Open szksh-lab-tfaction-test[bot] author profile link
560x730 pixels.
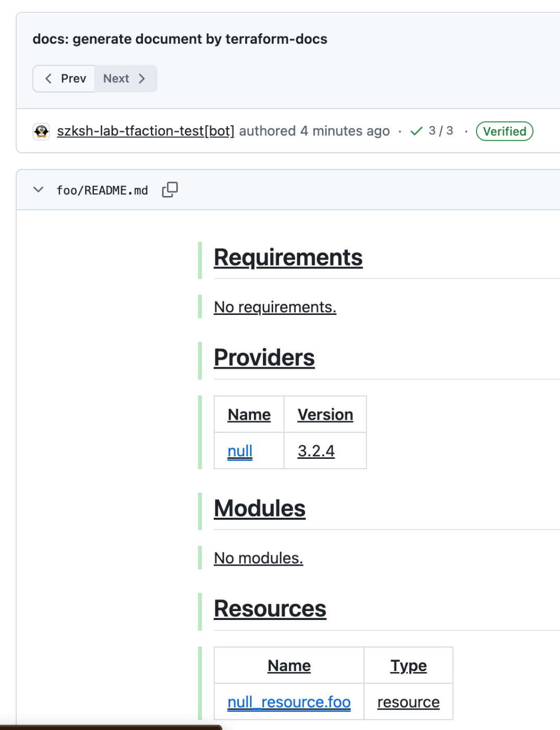pos(145,131)
